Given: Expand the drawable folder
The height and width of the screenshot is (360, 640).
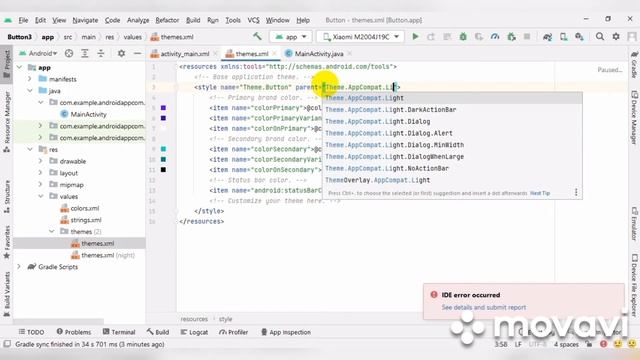Looking at the screenshot, I should tap(40, 161).
